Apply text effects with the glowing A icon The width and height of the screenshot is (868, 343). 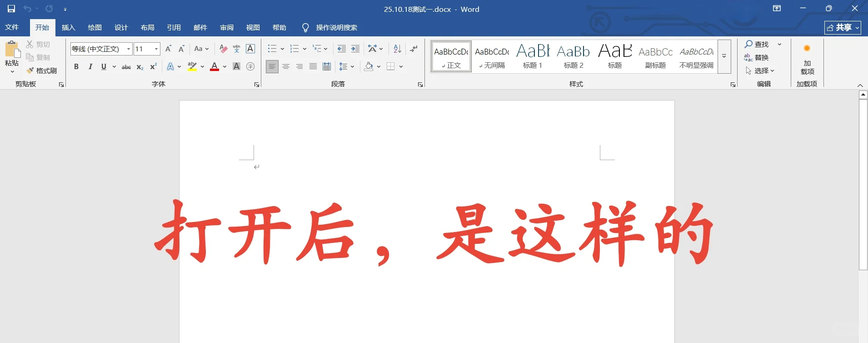(170, 66)
